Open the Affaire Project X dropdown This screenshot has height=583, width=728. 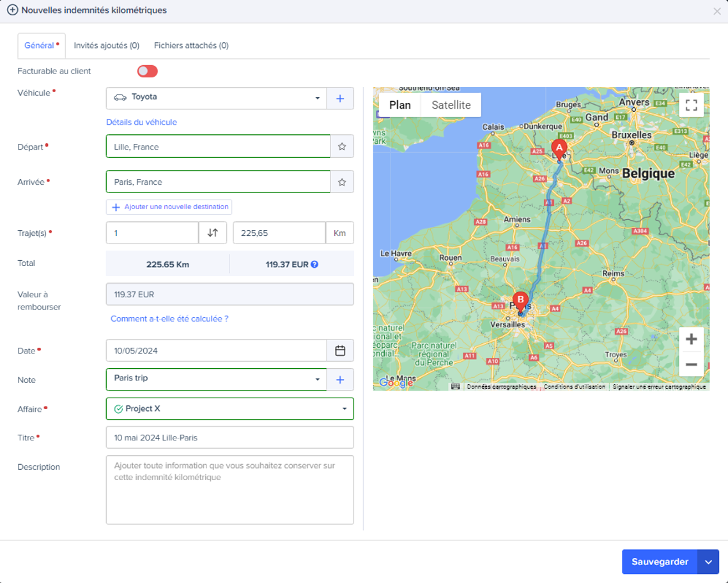[x=230, y=409]
